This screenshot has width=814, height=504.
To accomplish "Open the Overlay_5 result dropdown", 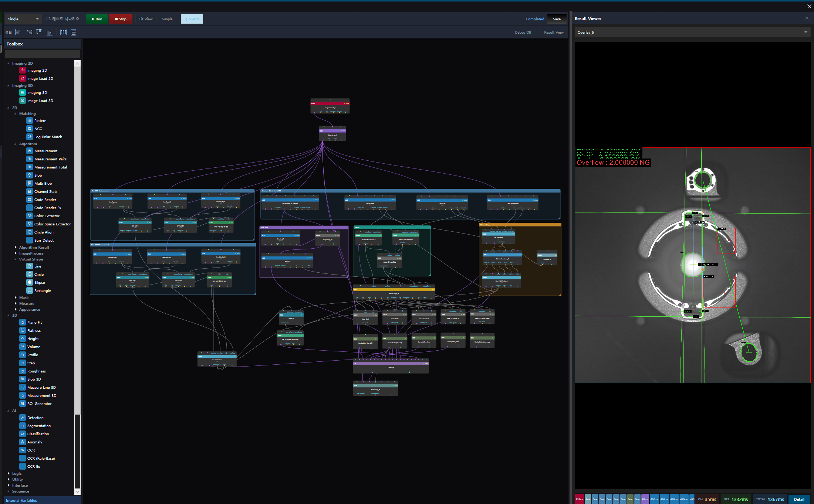I will [692, 32].
